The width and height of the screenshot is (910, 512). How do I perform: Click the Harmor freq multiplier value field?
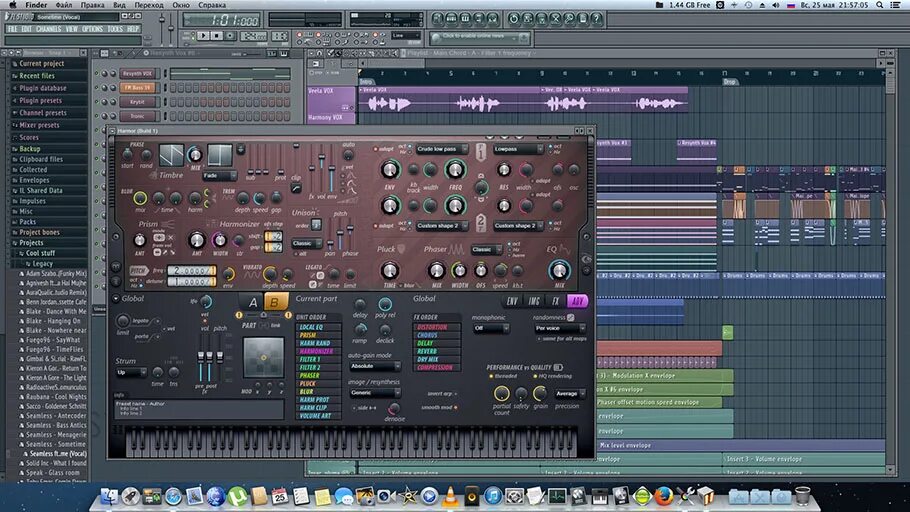(192, 271)
